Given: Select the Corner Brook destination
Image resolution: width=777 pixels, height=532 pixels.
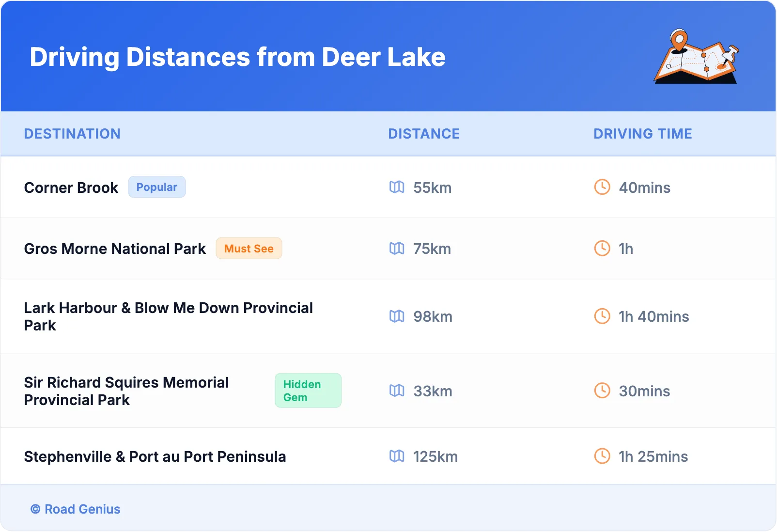Looking at the screenshot, I should (71, 188).
